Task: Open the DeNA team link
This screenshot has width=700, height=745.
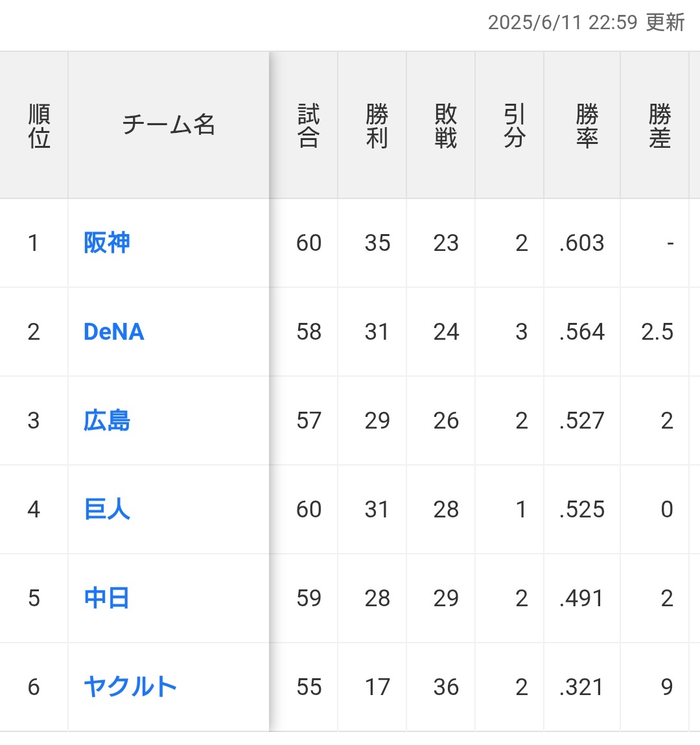Action: click(114, 331)
